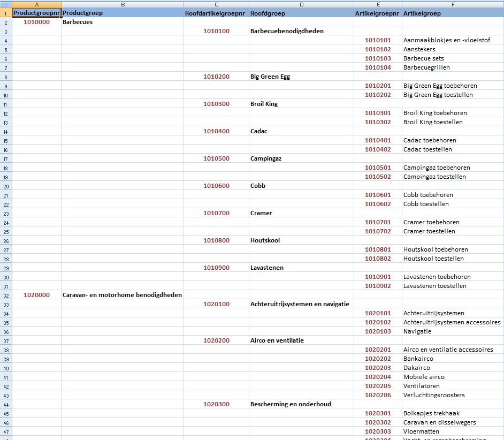Viewport: 504px width, 440px height.
Task: Select Achteruitrijsystemen accessoires cell
Action: point(453,322)
